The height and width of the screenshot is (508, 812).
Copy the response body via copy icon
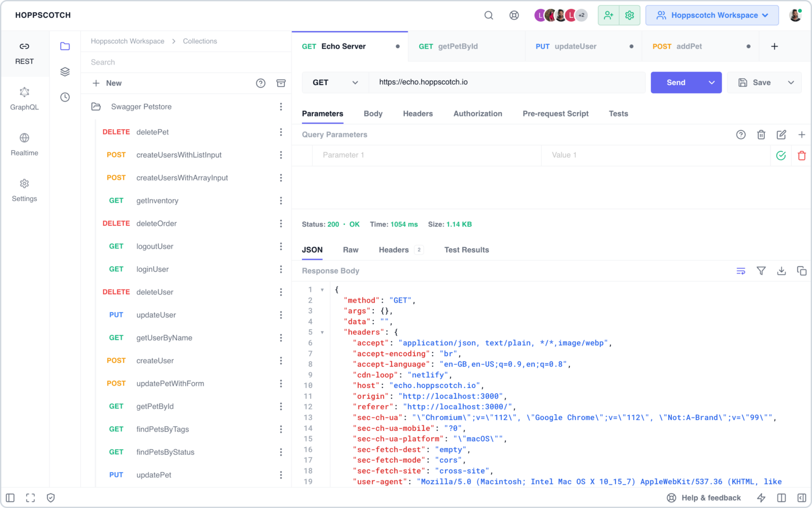tap(801, 270)
